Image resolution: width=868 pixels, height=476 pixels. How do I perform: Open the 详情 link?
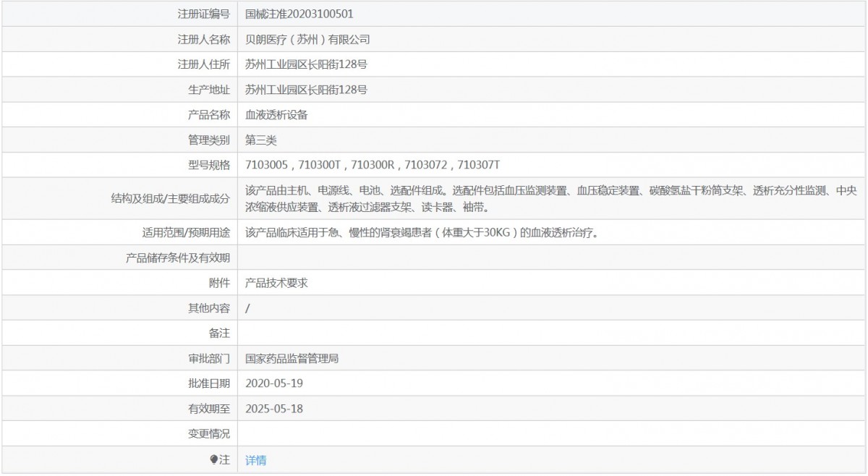click(x=256, y=460)
